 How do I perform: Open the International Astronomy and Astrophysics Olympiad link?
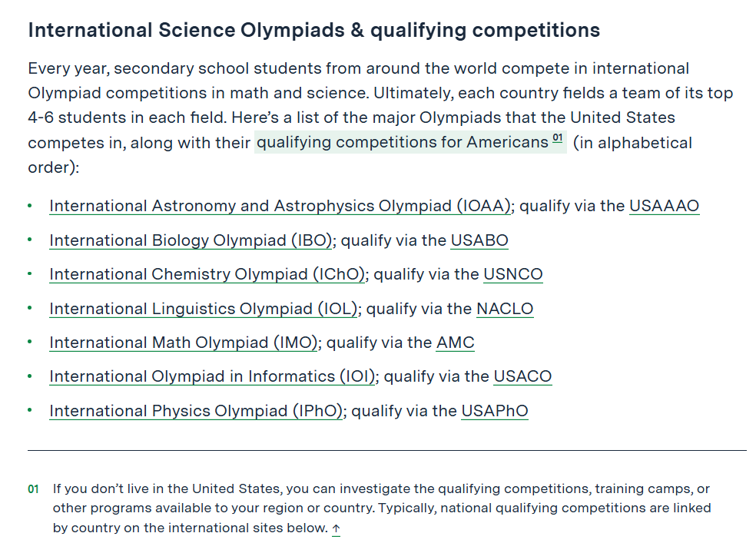280,206
